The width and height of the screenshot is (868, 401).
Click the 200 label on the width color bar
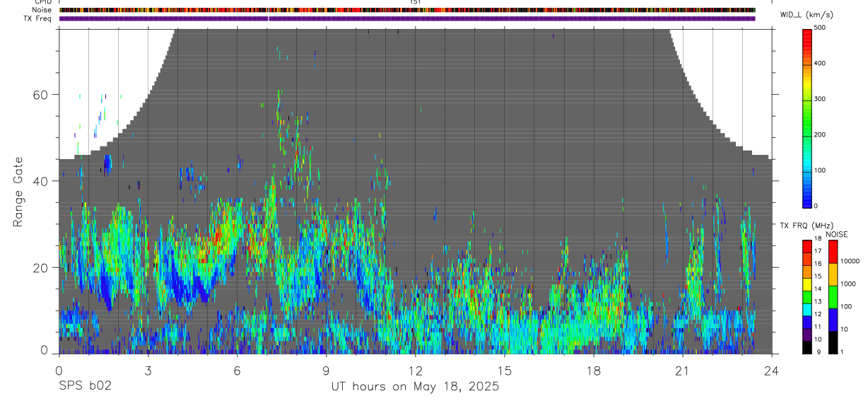(x=820, y=135)
